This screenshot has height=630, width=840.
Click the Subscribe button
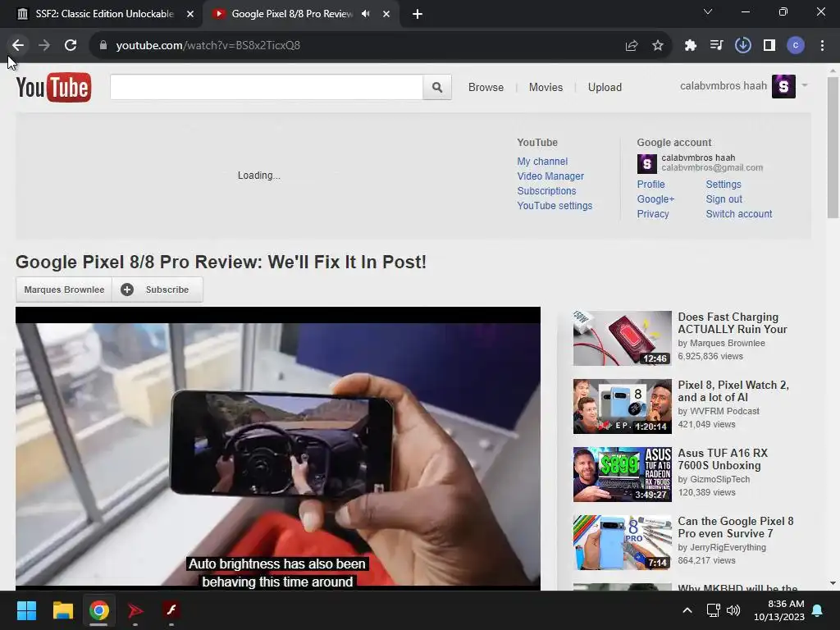pyautogui.click(x=157, y=290)
